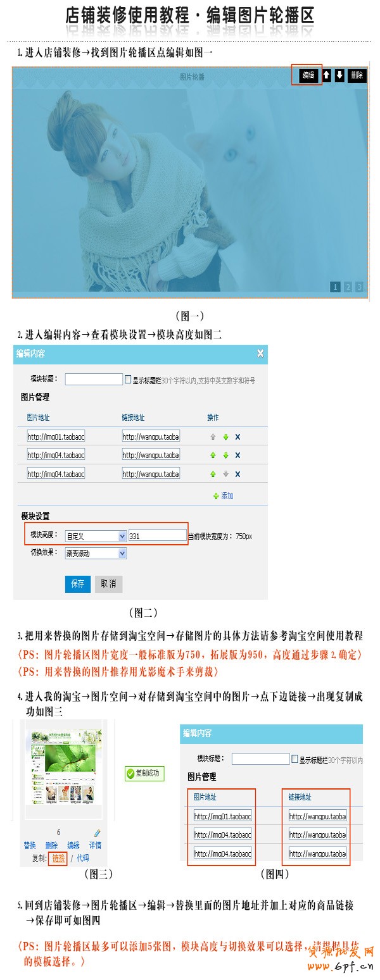Click the 取消 button
Screen dimensions: 380x980
coord(108,584)
